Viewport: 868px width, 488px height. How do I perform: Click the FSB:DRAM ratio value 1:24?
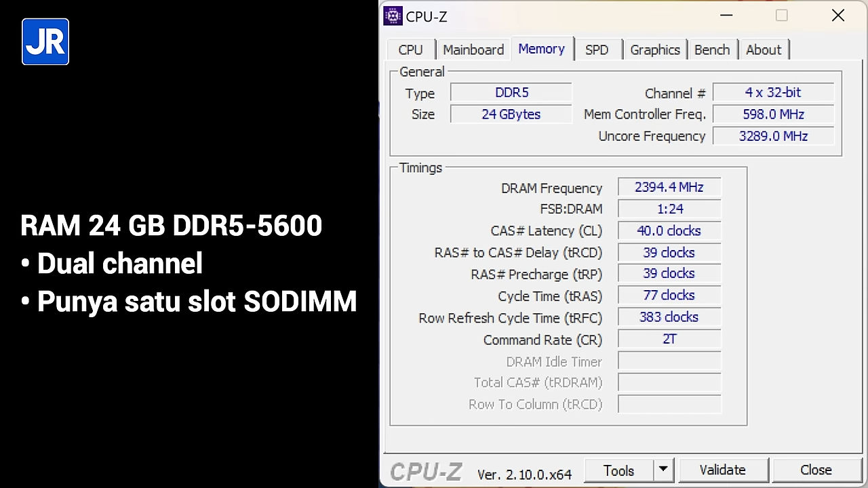pyautogui.click(x=669, y=209)
